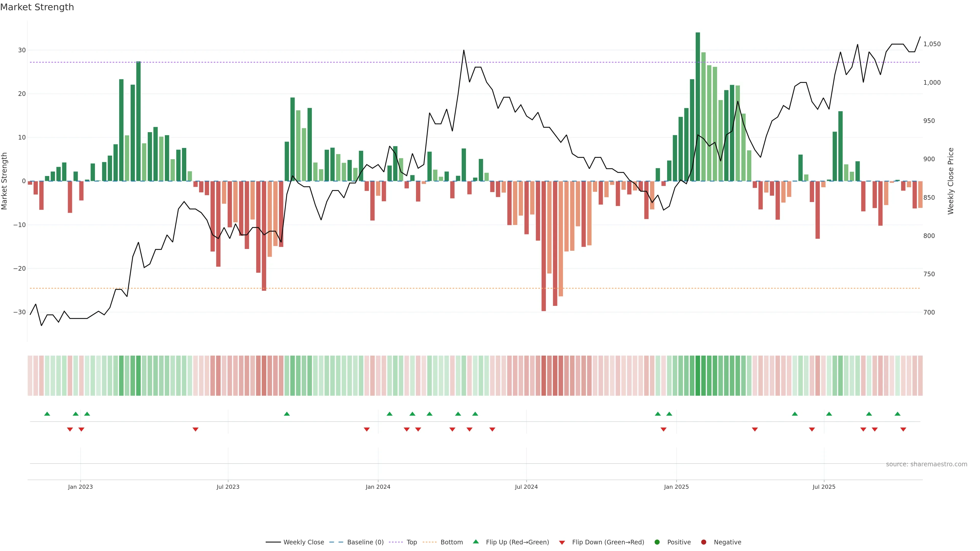Click the first green Flip Up triangle marker
The image size is (980, 551).
(x=47, y=414)
